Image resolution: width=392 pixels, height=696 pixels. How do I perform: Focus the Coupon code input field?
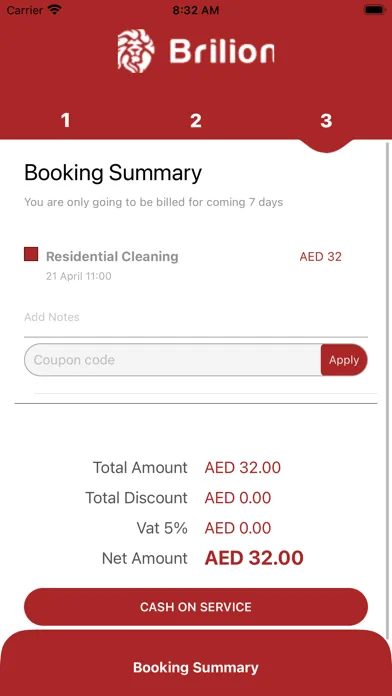point(173,360)
